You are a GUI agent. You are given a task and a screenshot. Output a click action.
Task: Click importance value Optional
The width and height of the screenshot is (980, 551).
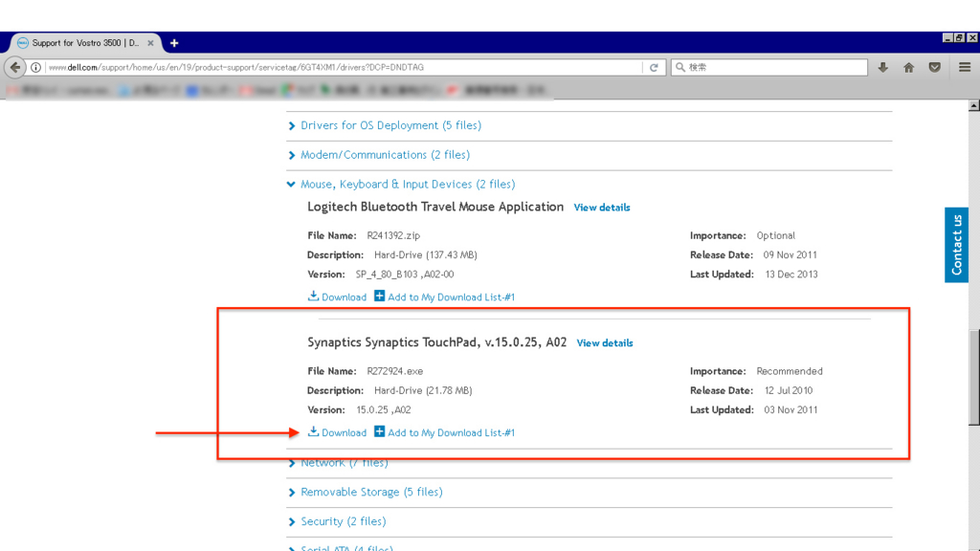pyautogui.click(x=775, y=235)
